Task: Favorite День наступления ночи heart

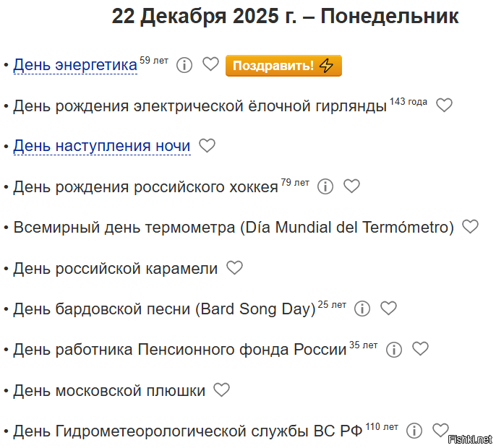Action: [x=208, y=146]
